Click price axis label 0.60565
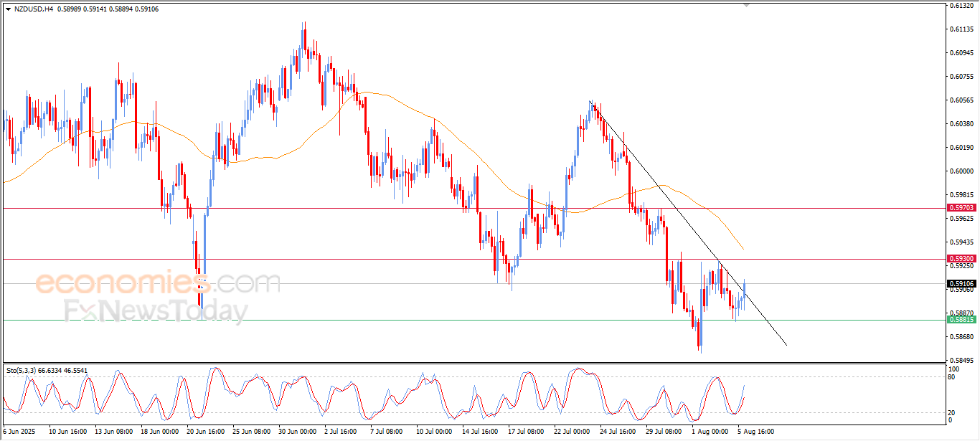The image size is (980, 441). 961,100
